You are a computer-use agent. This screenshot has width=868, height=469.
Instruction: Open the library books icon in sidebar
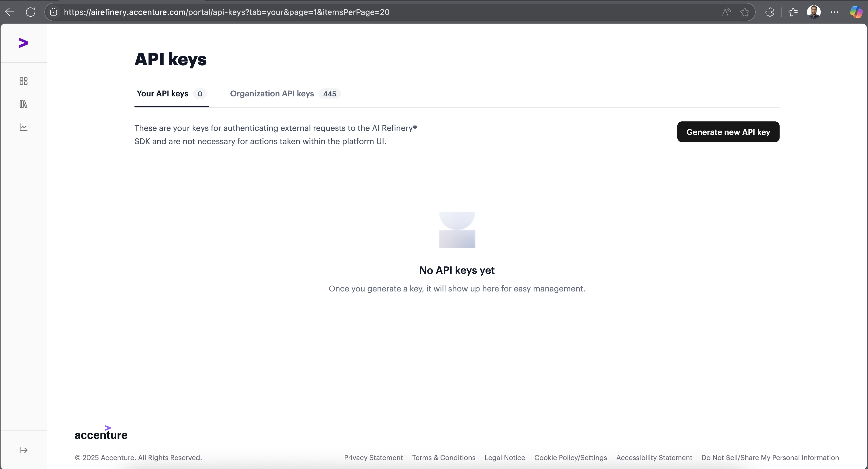23,104
